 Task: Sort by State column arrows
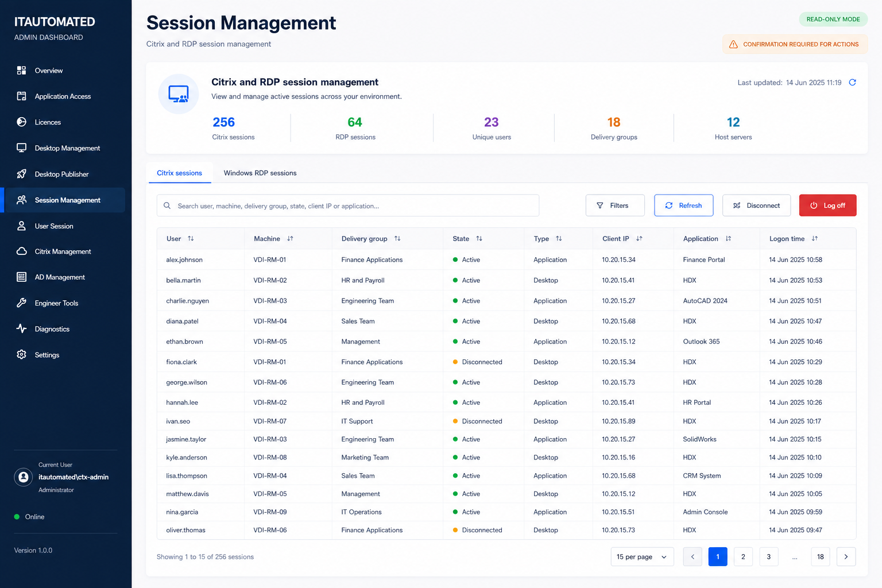pyautogui.click(x=479, y=239)
